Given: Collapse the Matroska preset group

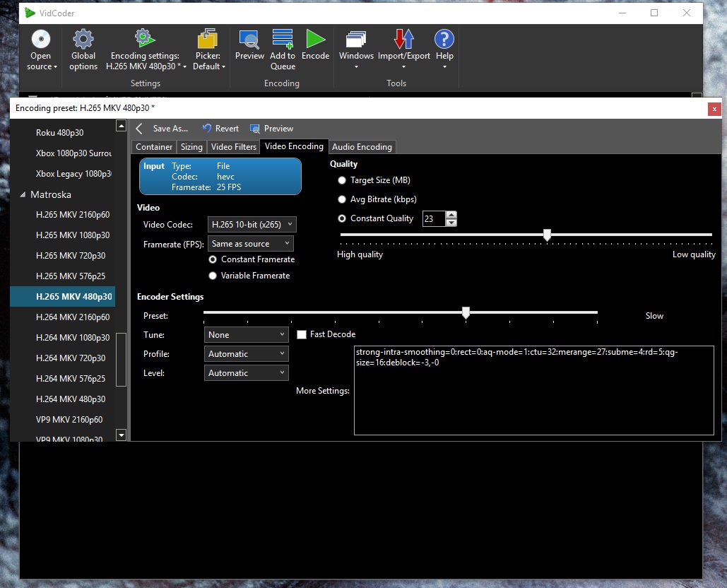Looking at the screenshot, I should click(x=23, y=195).
